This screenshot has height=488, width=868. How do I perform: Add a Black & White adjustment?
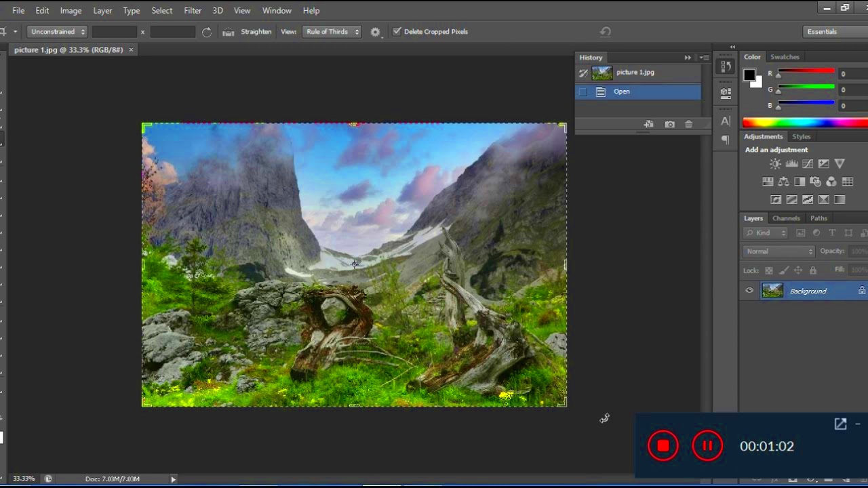[800, 182]
